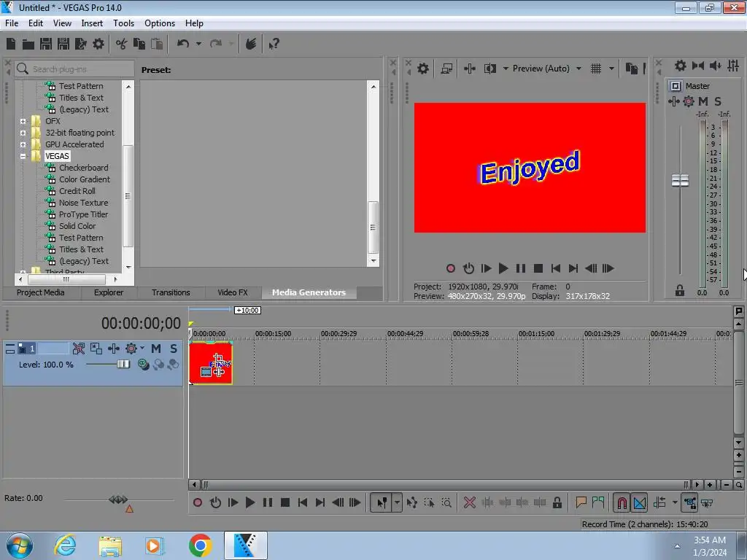This screenshot has width=747, height=560.
Task: Adjust track 1 Level slider
Action: pyautogui.click(x=123, y=365)
